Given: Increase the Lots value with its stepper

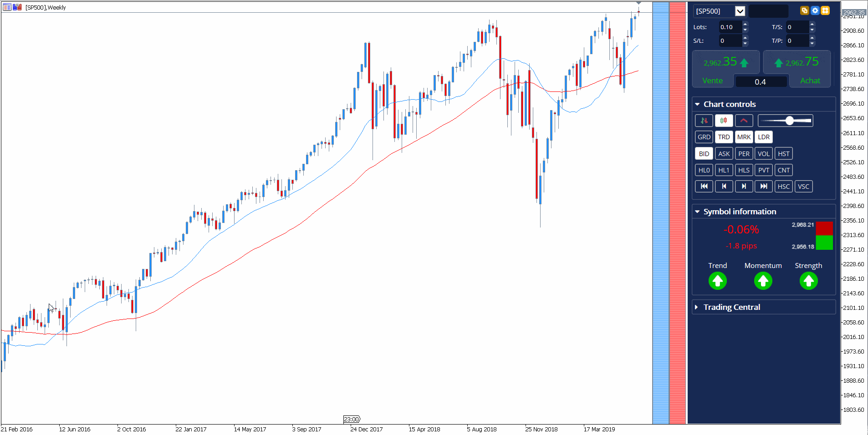Looking at the screenshot, I should [745, 25].
